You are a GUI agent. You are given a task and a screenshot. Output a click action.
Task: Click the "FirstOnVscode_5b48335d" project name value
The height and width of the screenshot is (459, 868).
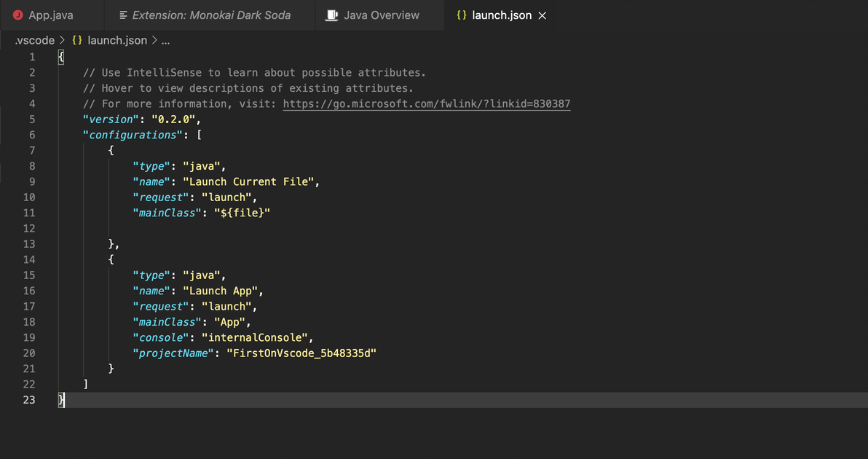coord(301,353)
